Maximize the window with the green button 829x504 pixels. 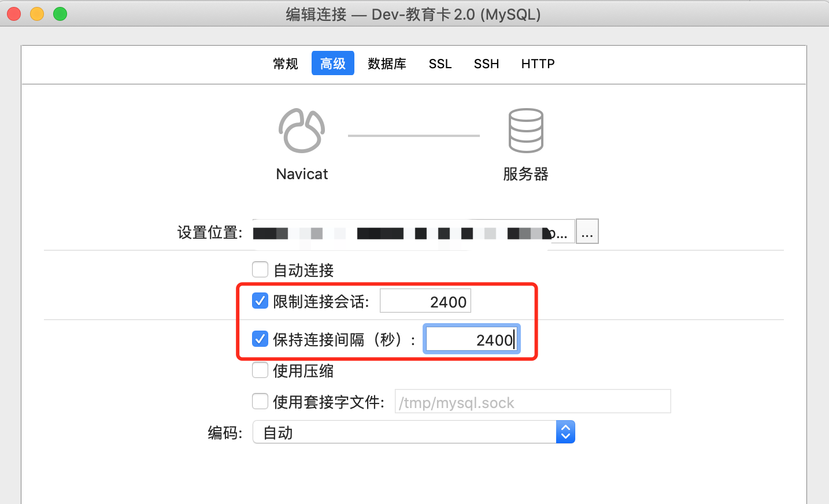pos(60,14)
